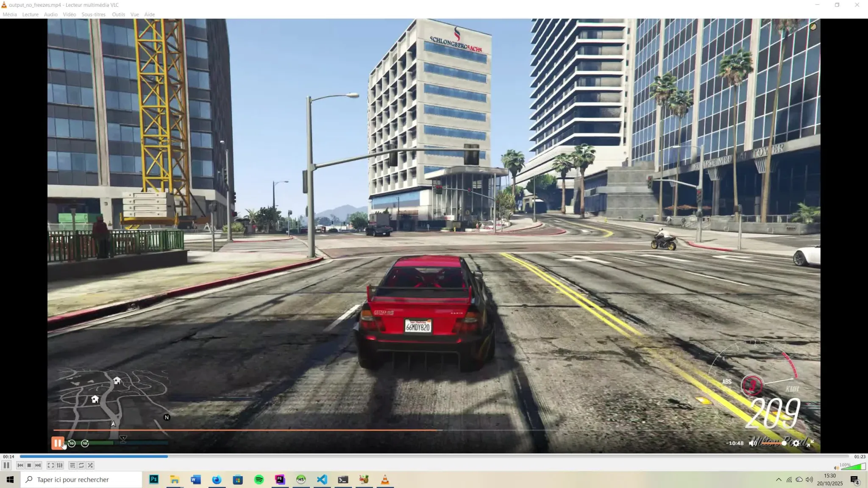Mute audio via VLC speaker icon

(836, 468)
